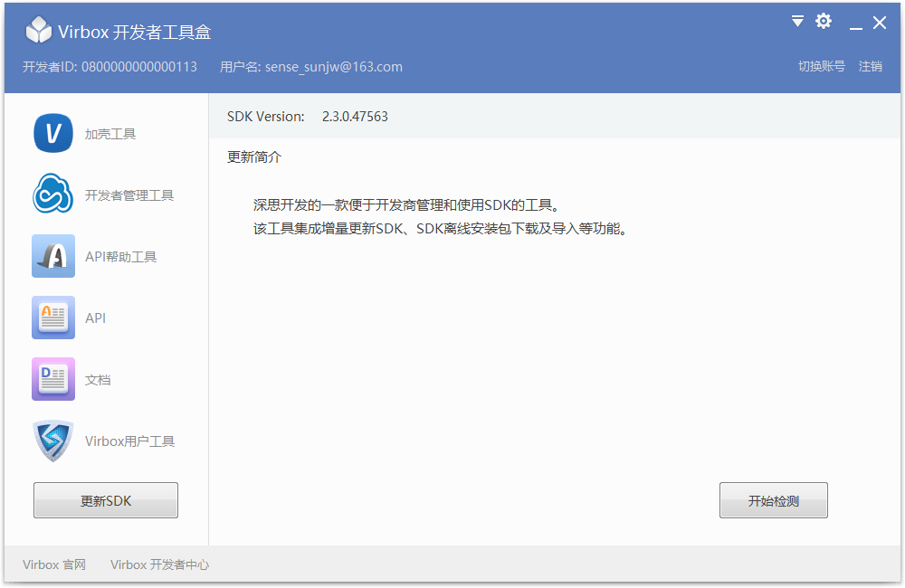Open the 文档 purple document icon
This screenshot has width=905, height=588.
pos(53,379)
